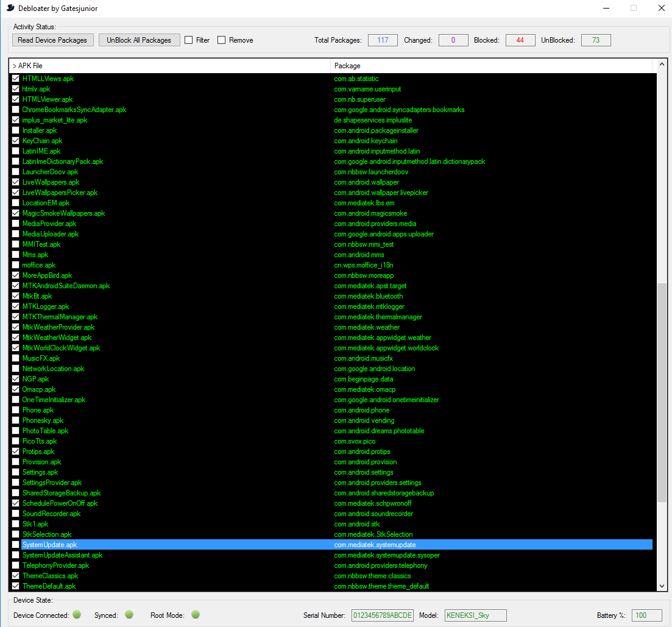Click Debloater app icon in title bar
The height and width of the screenshot is (627, 672).
click(10, 8)
